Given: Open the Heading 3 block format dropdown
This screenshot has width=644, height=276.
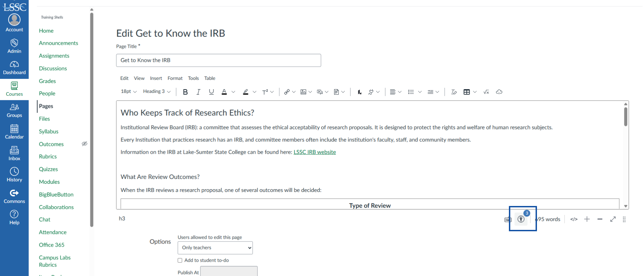Looking at the screenshot, I should tap(157, 92).
